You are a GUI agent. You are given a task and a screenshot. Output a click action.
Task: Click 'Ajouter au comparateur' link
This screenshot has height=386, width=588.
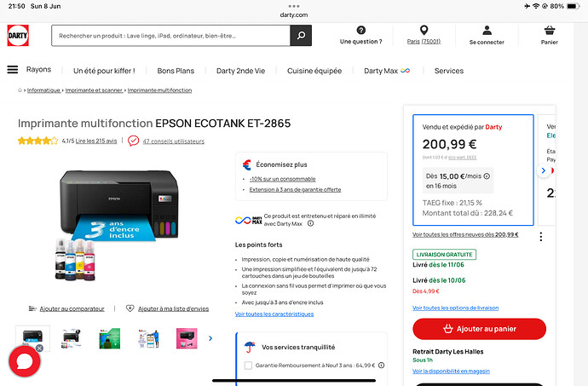pos(72,308)
